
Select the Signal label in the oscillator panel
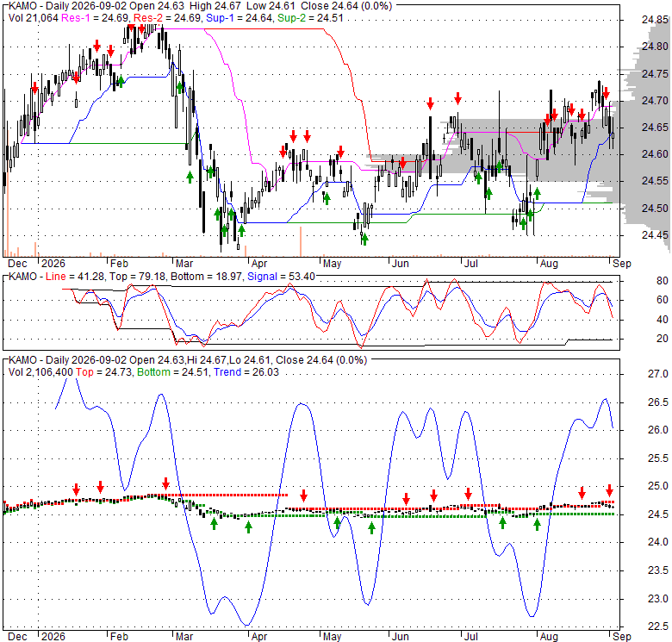[262, 277]
